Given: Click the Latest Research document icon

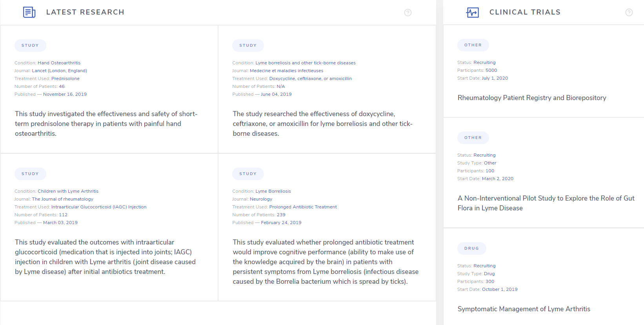Looking at the screenshot, I should coord(29,12).
